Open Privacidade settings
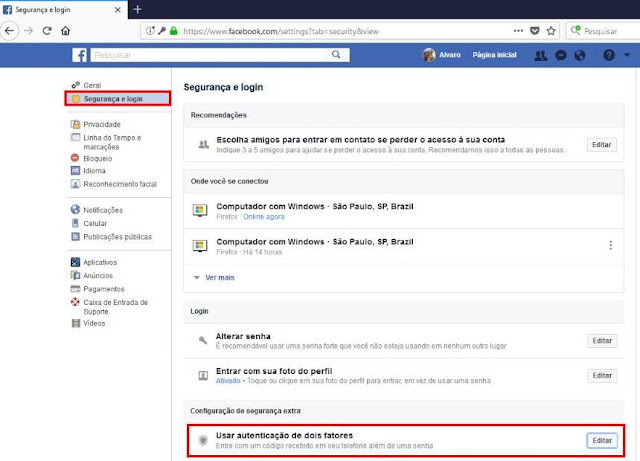 point(102,124)
